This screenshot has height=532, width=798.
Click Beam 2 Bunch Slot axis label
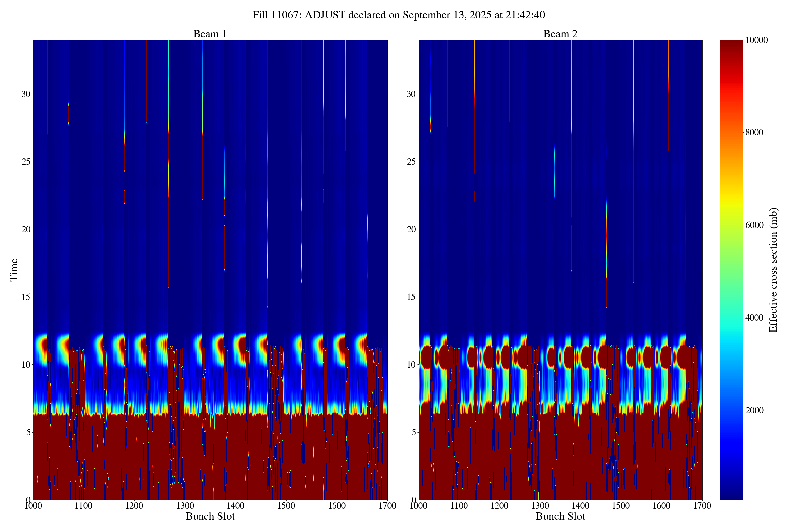point(560,516)
